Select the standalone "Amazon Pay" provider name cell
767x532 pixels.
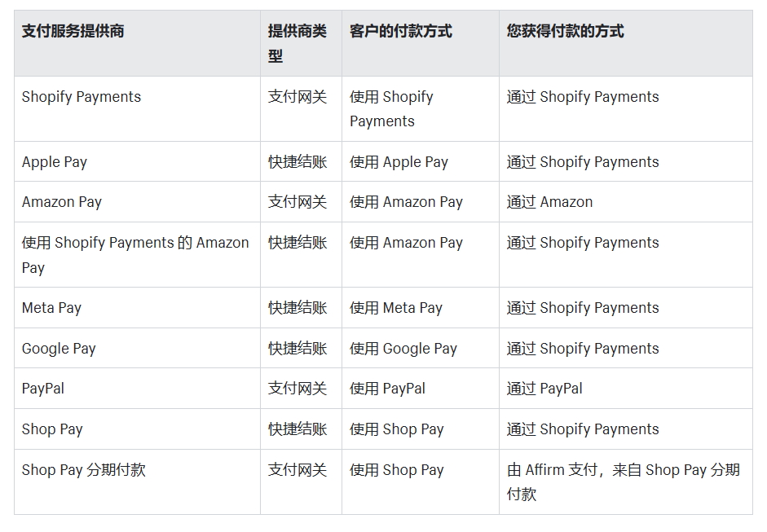click(62, 202)
